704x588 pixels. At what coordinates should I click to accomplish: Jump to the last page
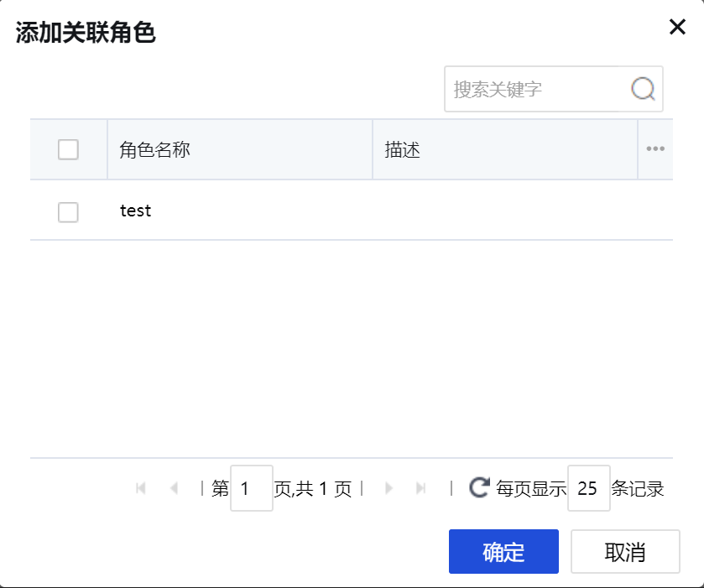pyautogui.click(x=421, y=488)
